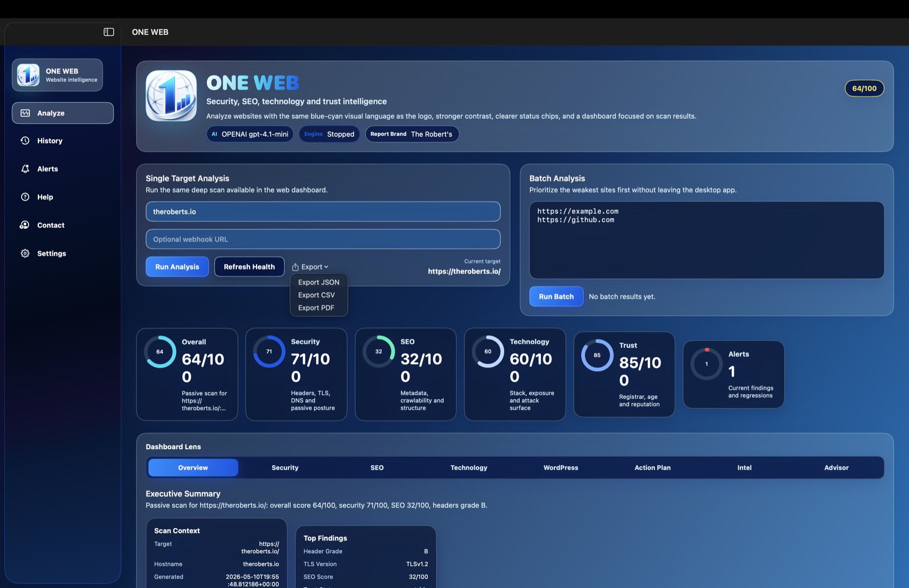The width and height of the screenshot is (909, 588).
Task: Click the Settings gear icon
Action: click(25, 253)
